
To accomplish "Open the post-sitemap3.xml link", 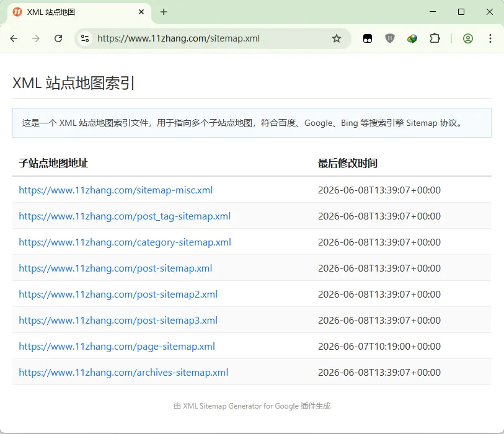I will [118, 320].
